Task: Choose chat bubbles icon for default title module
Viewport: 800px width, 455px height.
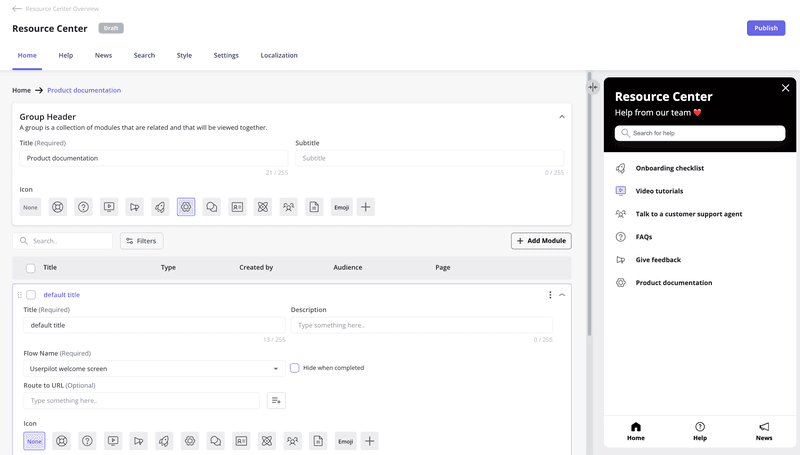Action: (216, 441)
